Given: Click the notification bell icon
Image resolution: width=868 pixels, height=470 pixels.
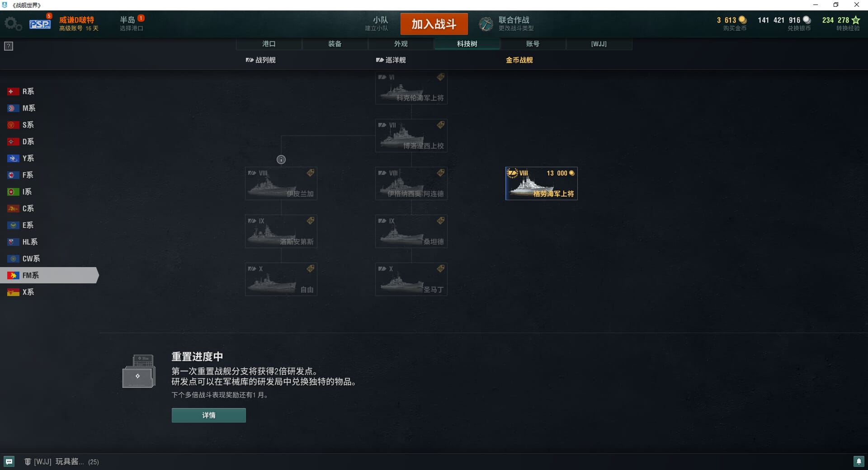Looking at the screenshot, I should pos(859,461).
